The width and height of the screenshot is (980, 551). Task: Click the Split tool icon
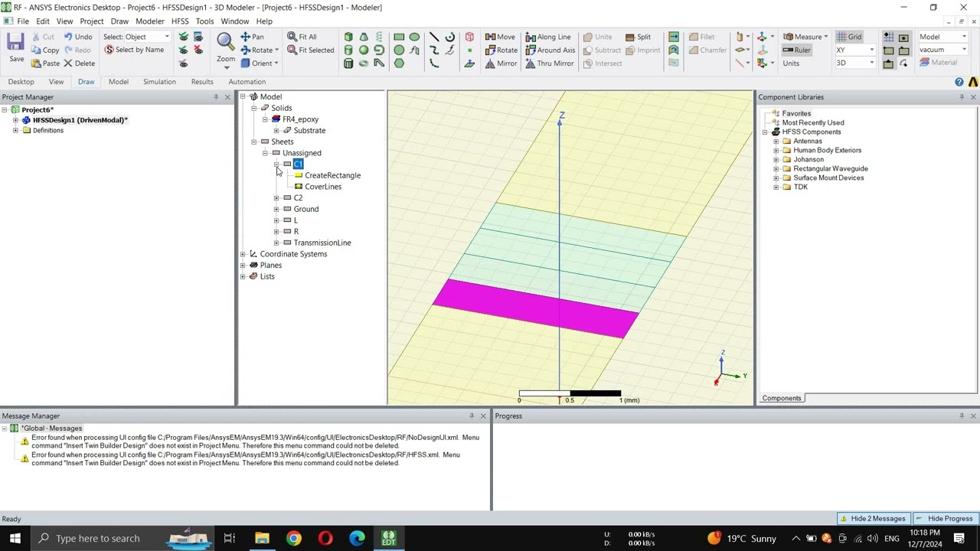(638, 37)
